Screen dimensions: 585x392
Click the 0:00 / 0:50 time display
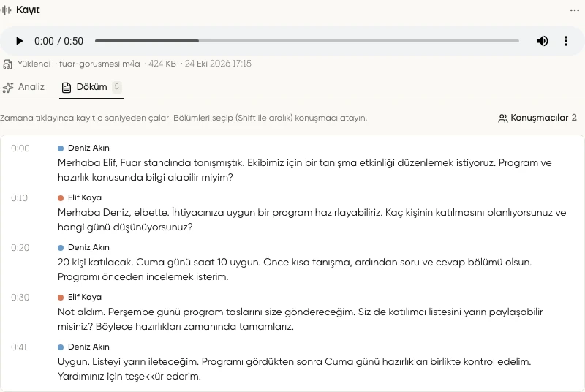58,41
